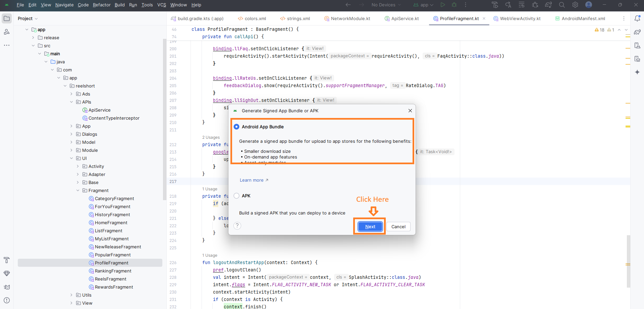Screen dimensions: 644x309
Task: Follow the Learn more link
Action: (254, 180)
